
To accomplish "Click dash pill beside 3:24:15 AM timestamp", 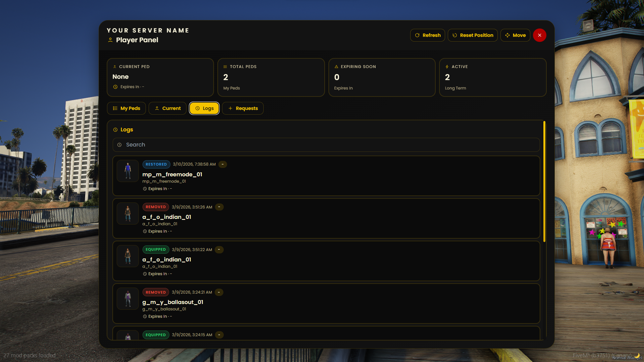I will click(219, 335).
